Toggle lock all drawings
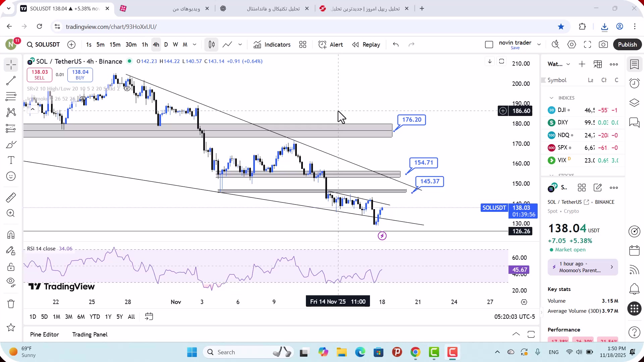 pos(11,267)
